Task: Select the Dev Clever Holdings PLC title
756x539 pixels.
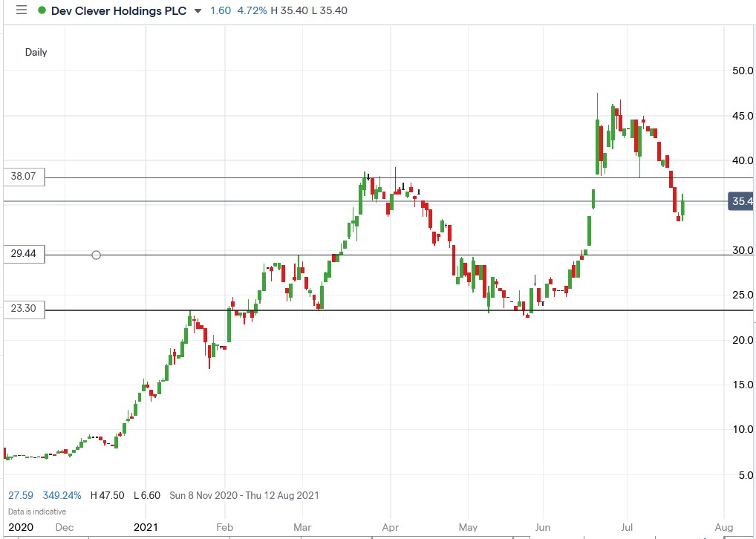Action: coord(117,10)
